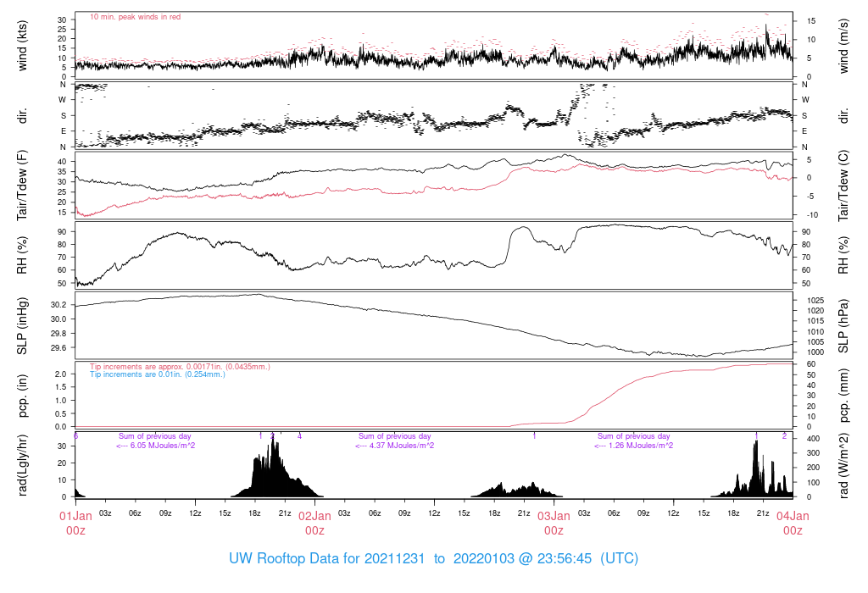Image resolution: width=868 pixels, height=593 pixels.
Task: Click the '1025' hPa pressure tick value
Action: pos(815,301)
